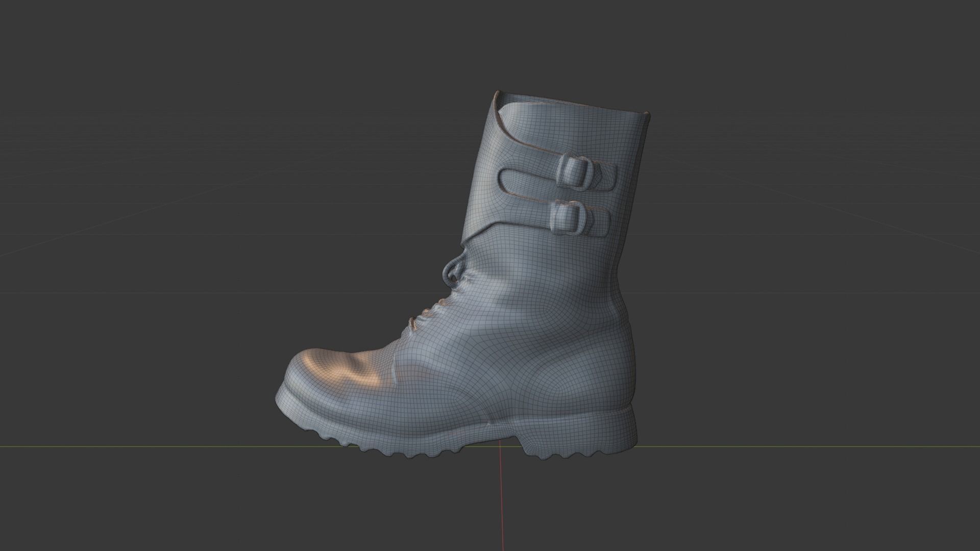Viewport: 980px width, 551px height.
Task: Click the treaded heel block of the sole
Action: 579,433
